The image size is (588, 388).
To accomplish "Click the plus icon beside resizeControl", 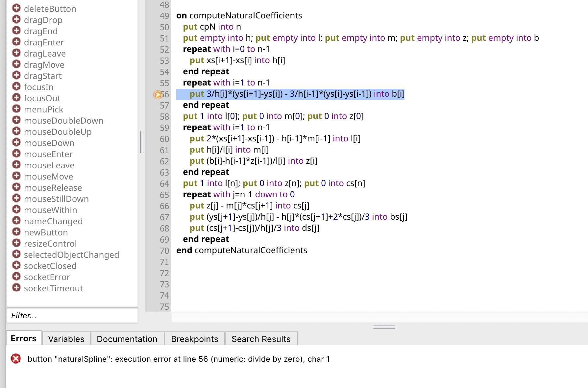I will [16, 243].
